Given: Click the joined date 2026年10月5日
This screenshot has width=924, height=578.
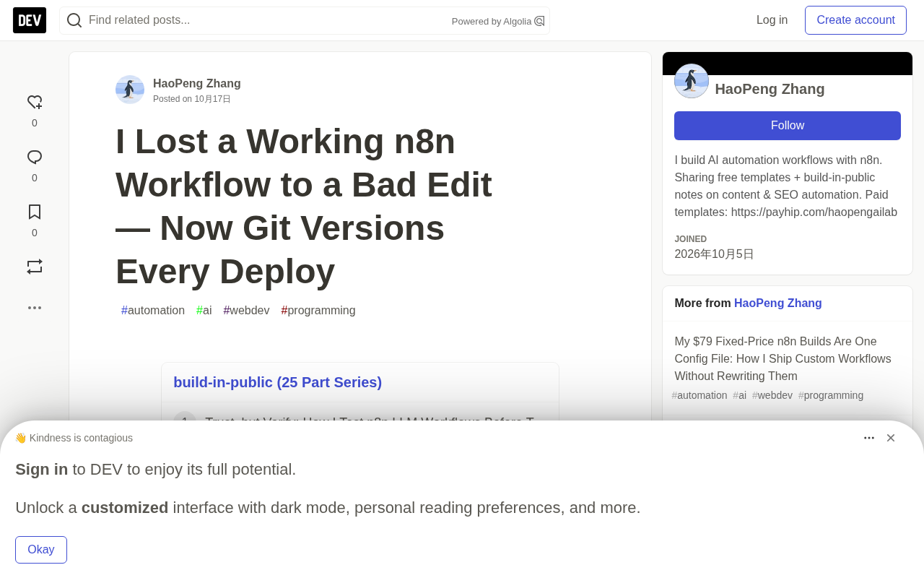Looking at the screenshot, I should [715, 254].
